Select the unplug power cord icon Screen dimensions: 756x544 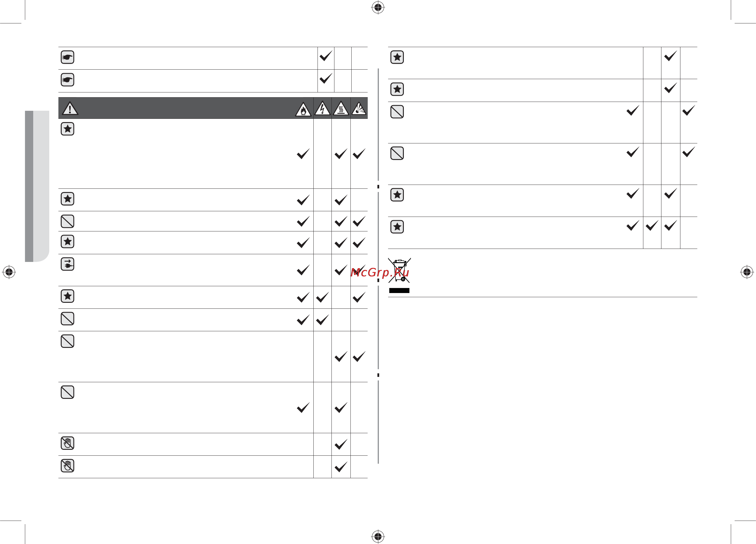[x=67, y=264]
